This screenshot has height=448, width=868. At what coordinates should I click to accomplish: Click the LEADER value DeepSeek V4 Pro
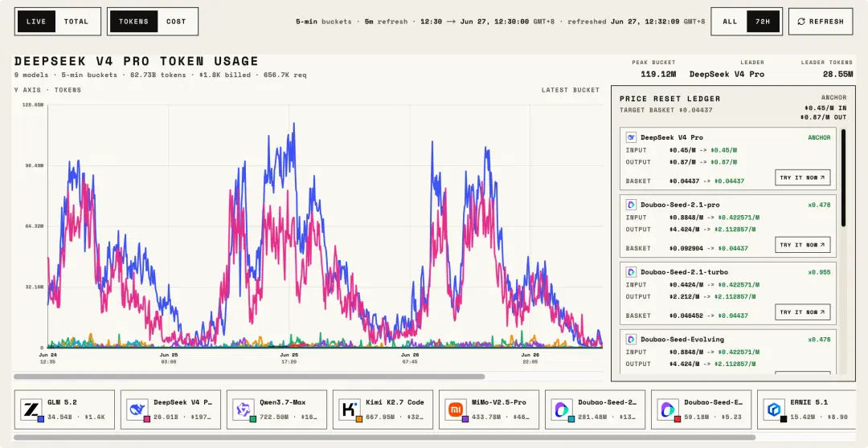[x=727, y=74]
